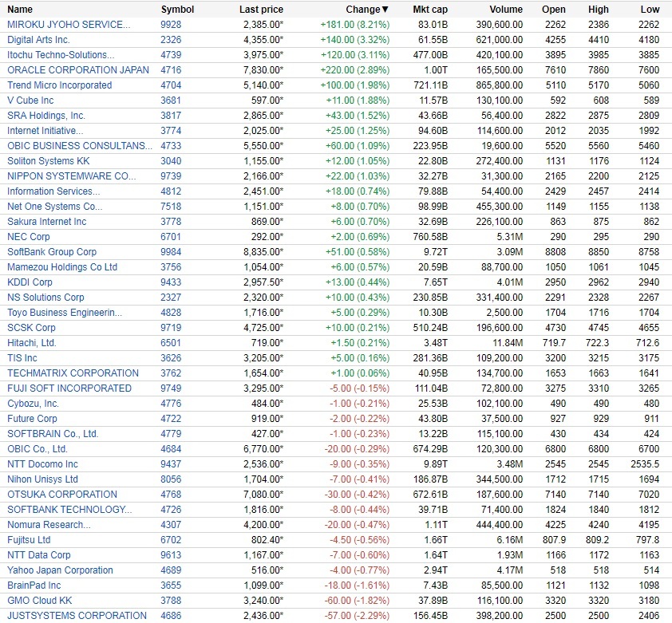Open Sakura Internet Inc link
Screen dimensions: 672x623
point(47,222)
